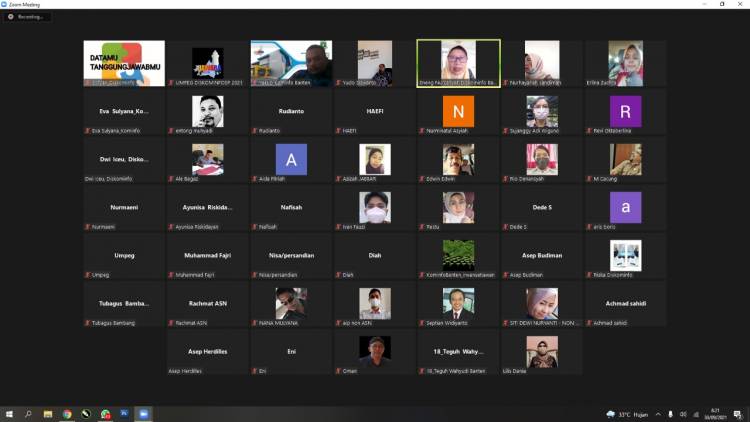Show hidden icons in the system tray

click(x=658, y=414)
